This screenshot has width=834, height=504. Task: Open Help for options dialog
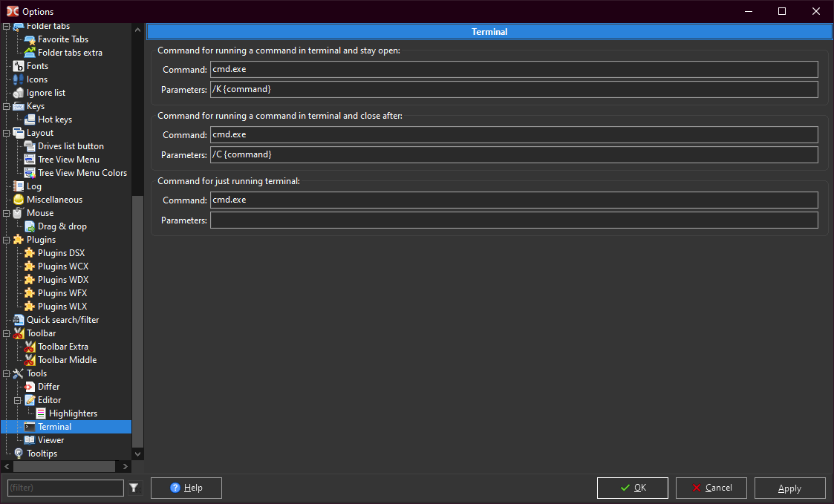[186, 488]
